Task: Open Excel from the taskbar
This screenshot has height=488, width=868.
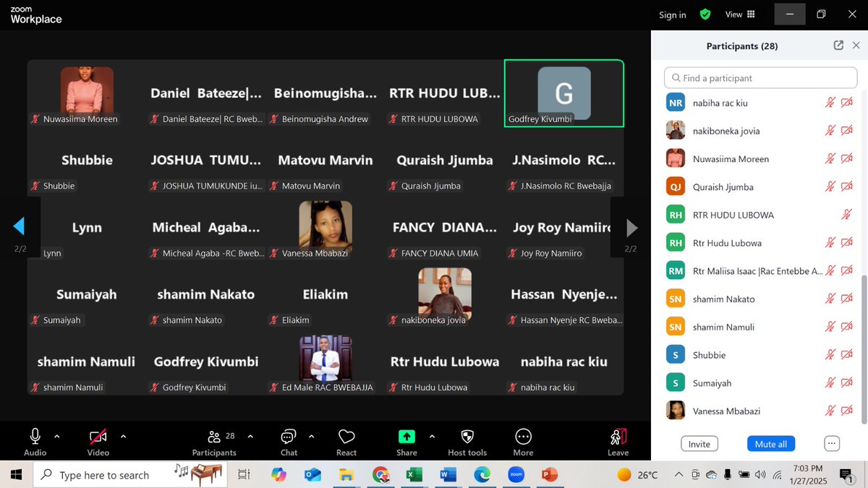Action: (x=414, y=475)
